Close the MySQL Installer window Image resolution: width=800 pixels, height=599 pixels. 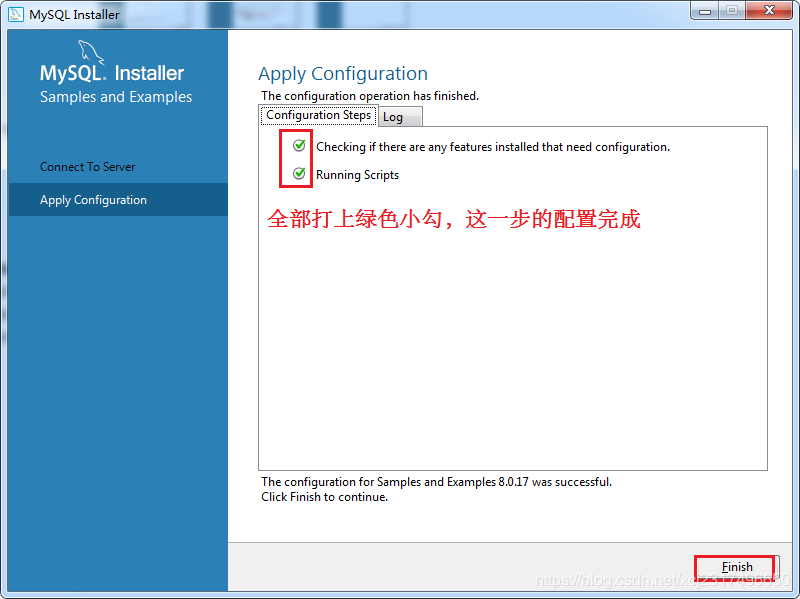click(x=769, y=11)
